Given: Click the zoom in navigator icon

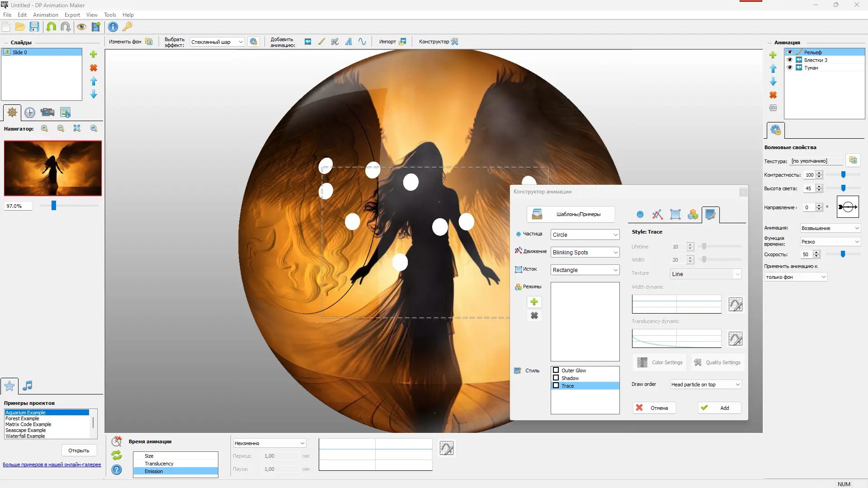Looking at the screenshot, I should pyautogui.click(x=45, y=128).
